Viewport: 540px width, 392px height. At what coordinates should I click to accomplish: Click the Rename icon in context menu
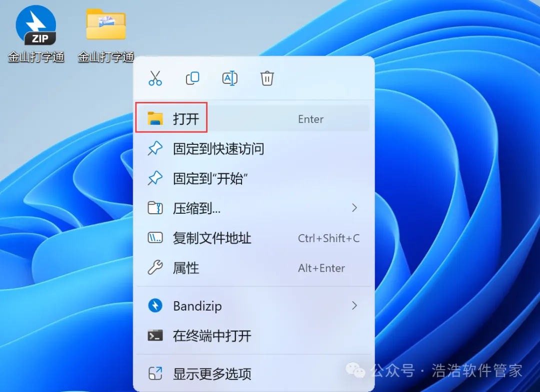tap(229, 78)
